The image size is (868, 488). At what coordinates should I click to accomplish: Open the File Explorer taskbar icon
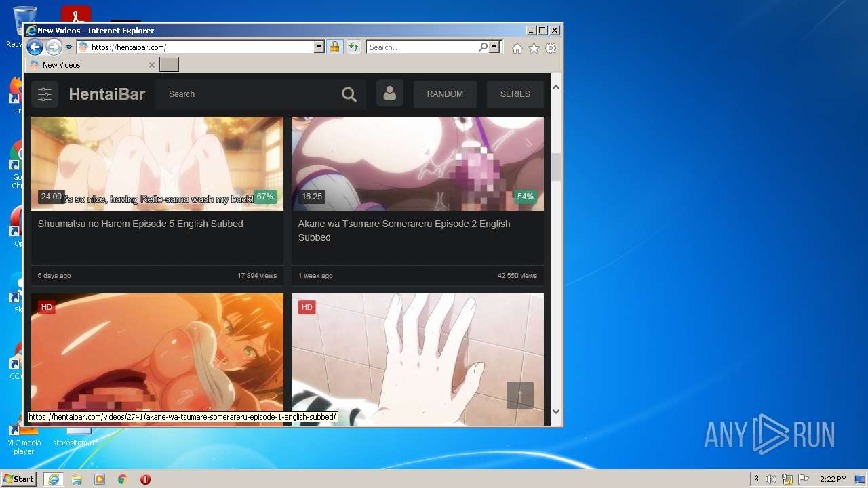[x=77, y=479]
